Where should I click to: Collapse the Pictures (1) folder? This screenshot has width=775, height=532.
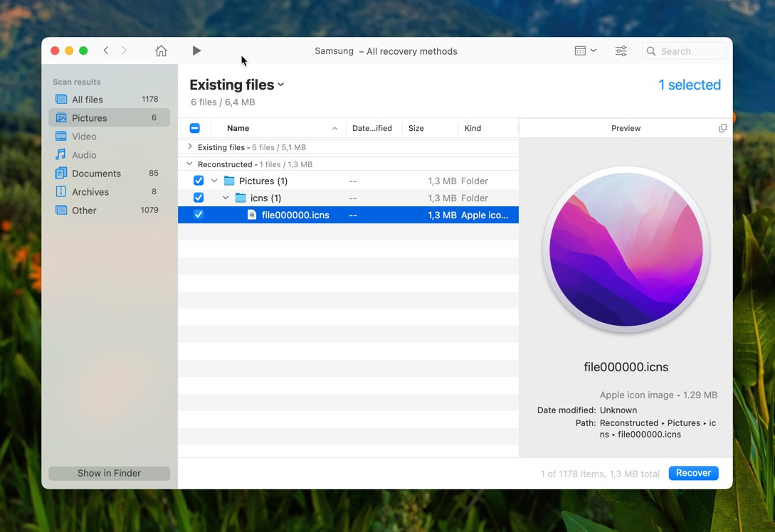point(214,181)
